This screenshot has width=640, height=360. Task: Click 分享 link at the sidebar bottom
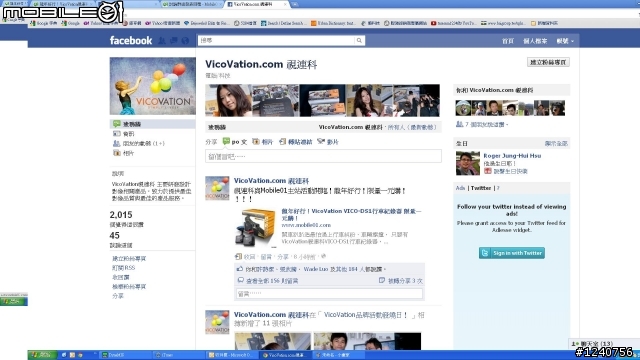click(118, 296)
